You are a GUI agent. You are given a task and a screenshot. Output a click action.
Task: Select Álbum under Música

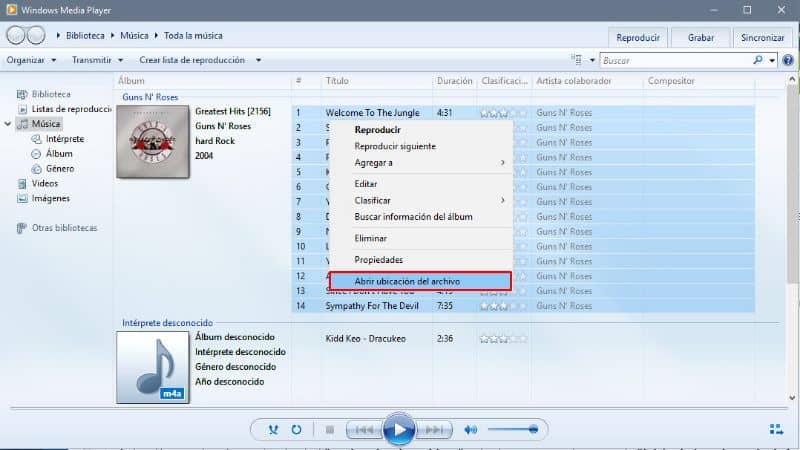[x=59, y=154]
